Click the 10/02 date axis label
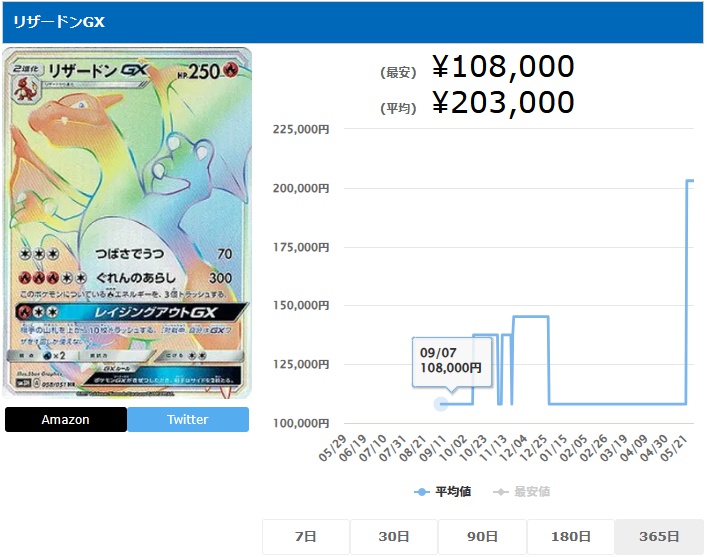The height and width of the screenshot is (557, 707). point(453,448)
